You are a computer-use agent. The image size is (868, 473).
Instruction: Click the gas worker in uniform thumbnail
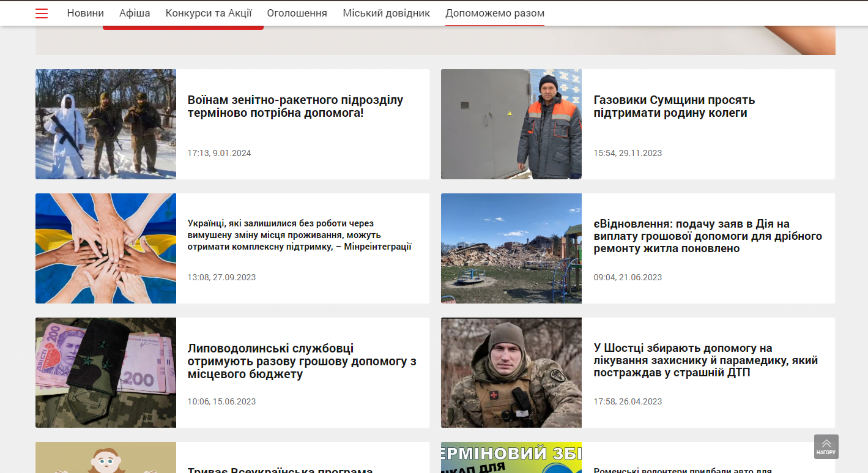click(x=511, y=124)
